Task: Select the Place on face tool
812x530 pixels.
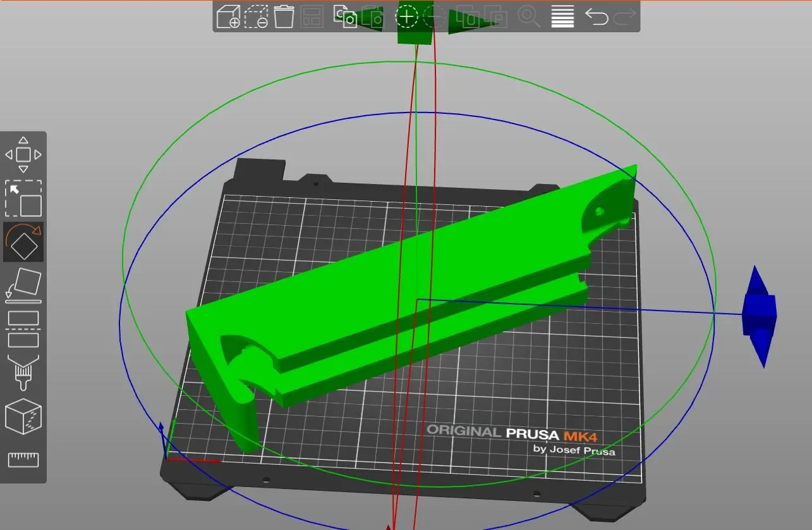Action: pos(23,285)
